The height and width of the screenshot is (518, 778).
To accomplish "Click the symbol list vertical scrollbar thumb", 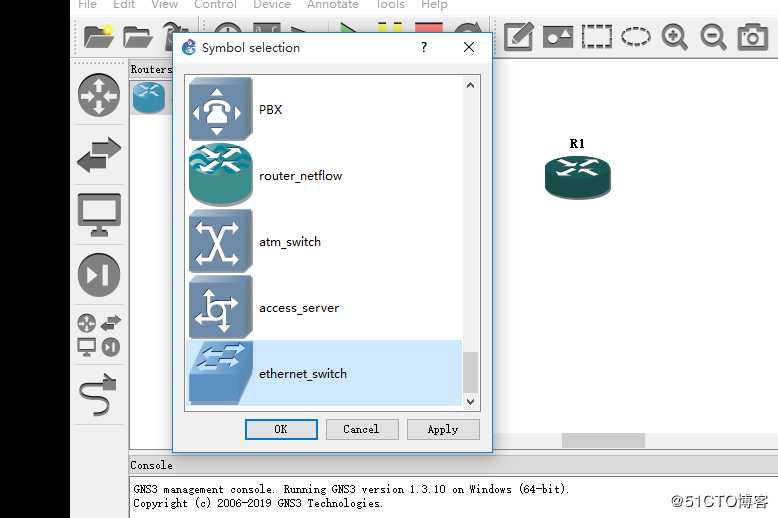I will pos(470,372).
